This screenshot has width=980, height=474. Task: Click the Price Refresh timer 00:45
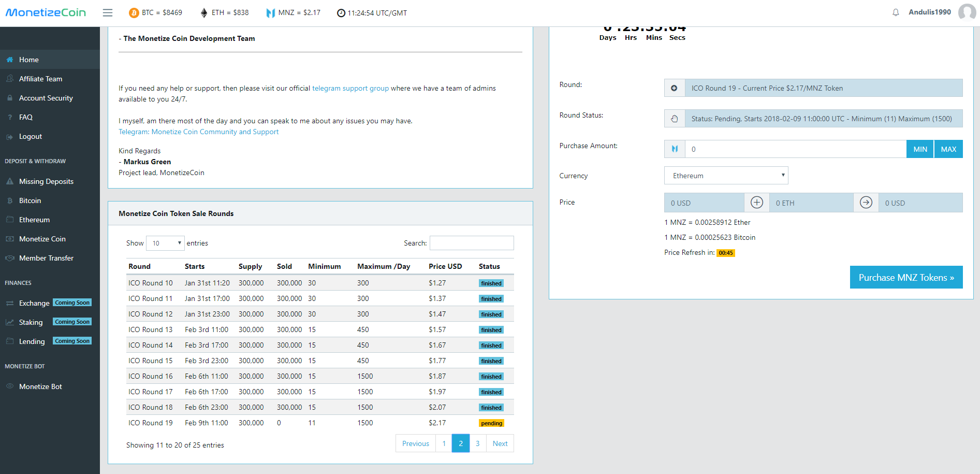tap(726, 253)
